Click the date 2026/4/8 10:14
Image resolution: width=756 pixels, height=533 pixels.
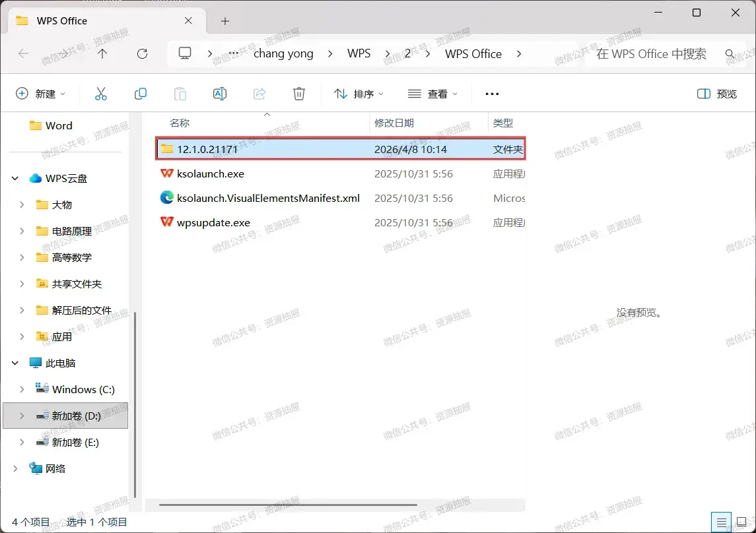pos(410,149)
